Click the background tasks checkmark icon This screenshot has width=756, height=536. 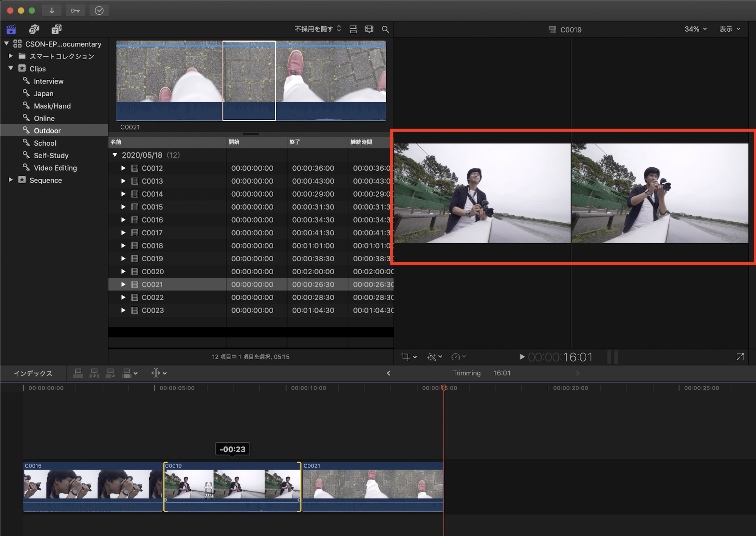click(99, 10)
